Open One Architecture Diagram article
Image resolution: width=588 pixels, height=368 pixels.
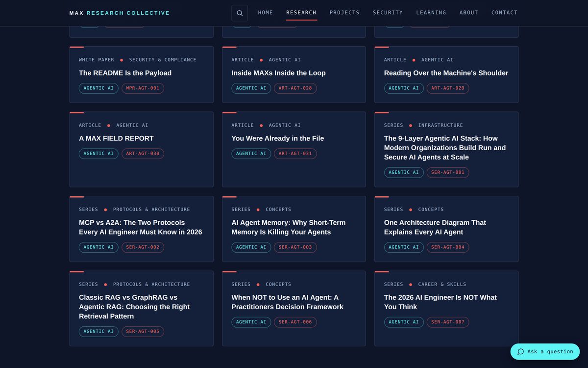[435, 227]
